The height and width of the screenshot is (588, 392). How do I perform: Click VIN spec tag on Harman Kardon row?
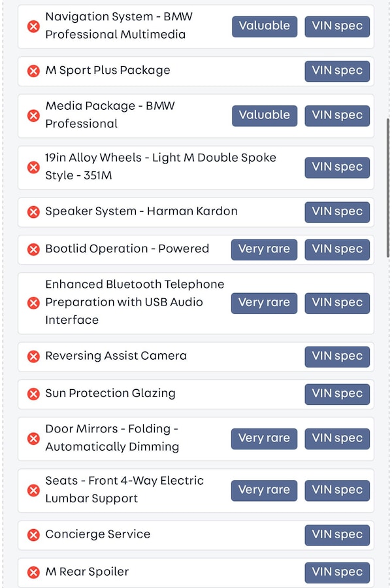point(337,212)
